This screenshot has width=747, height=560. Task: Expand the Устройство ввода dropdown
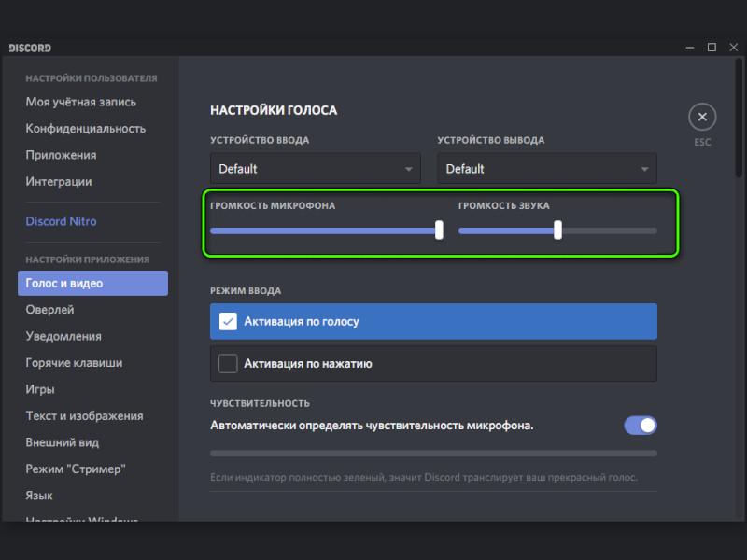(316, 169)
